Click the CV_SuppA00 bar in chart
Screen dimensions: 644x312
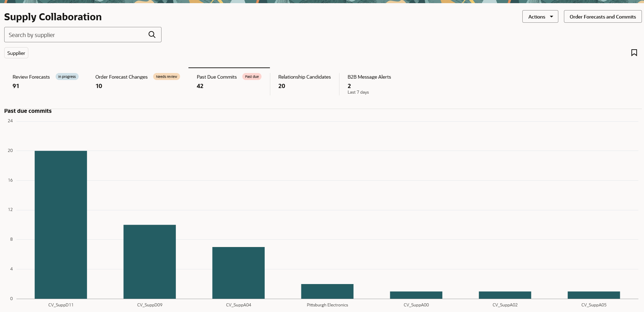click(416, 295)
